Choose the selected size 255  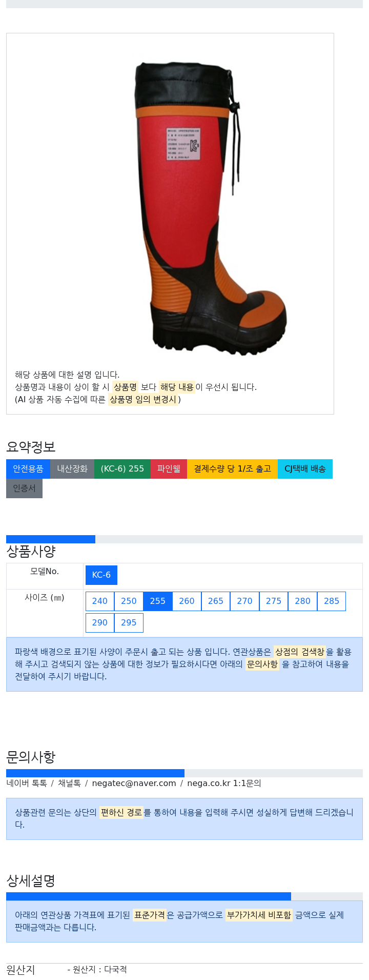(x=158, y=601)
